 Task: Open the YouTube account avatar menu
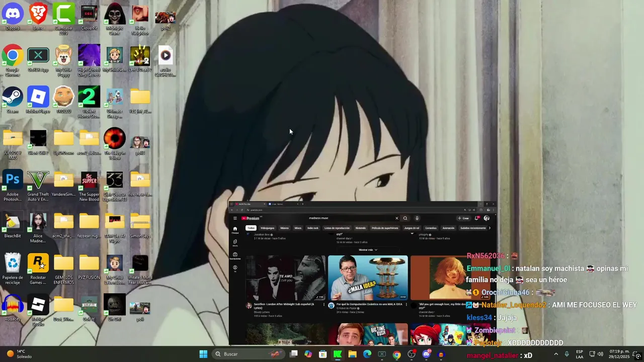487,218
